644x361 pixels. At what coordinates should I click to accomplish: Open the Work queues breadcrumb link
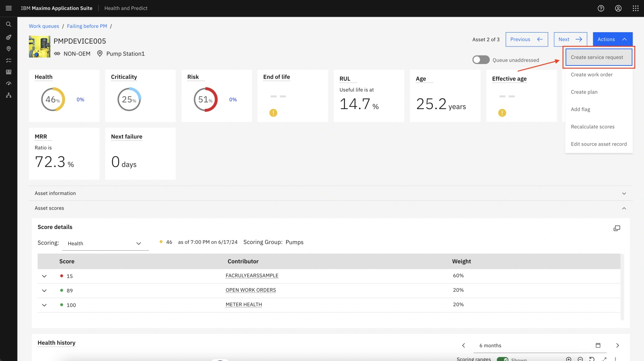coord(44,26)
